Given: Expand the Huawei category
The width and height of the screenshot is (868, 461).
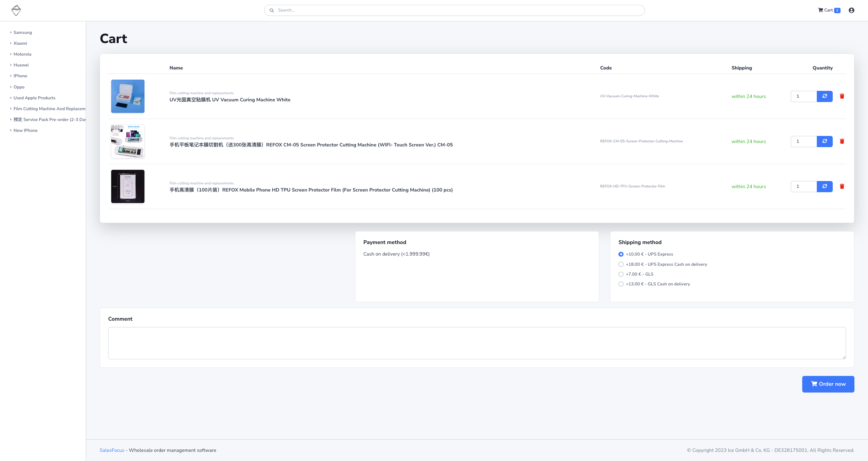Looking at the screenshot, I should pyautogui.click(x=21, y=65).
